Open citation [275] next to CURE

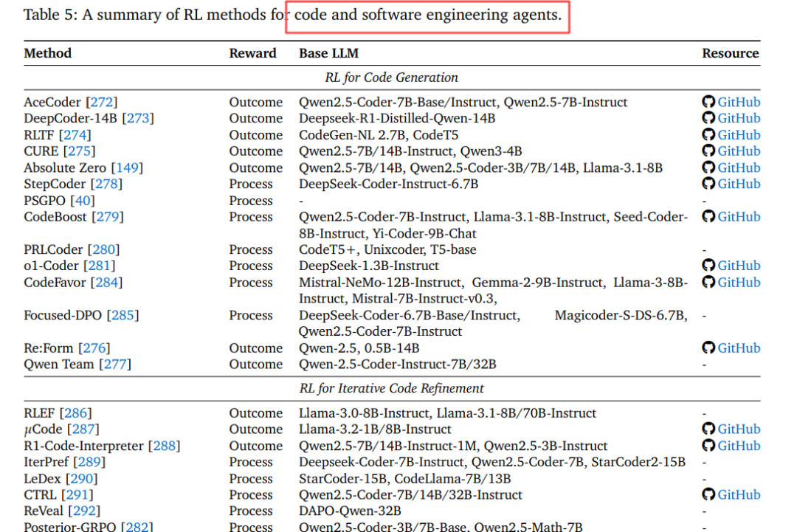[79, 151]
